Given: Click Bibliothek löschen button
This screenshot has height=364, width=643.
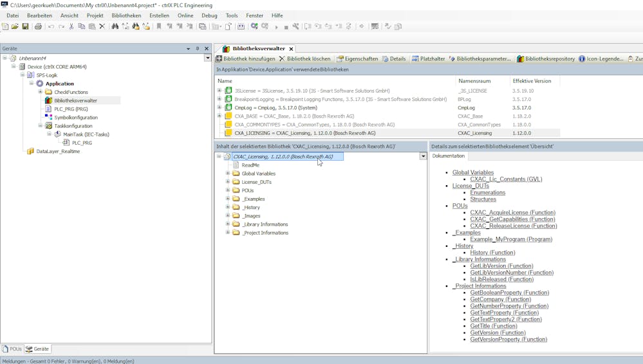Looking at the screenshot, I should [x=304, y=59].
